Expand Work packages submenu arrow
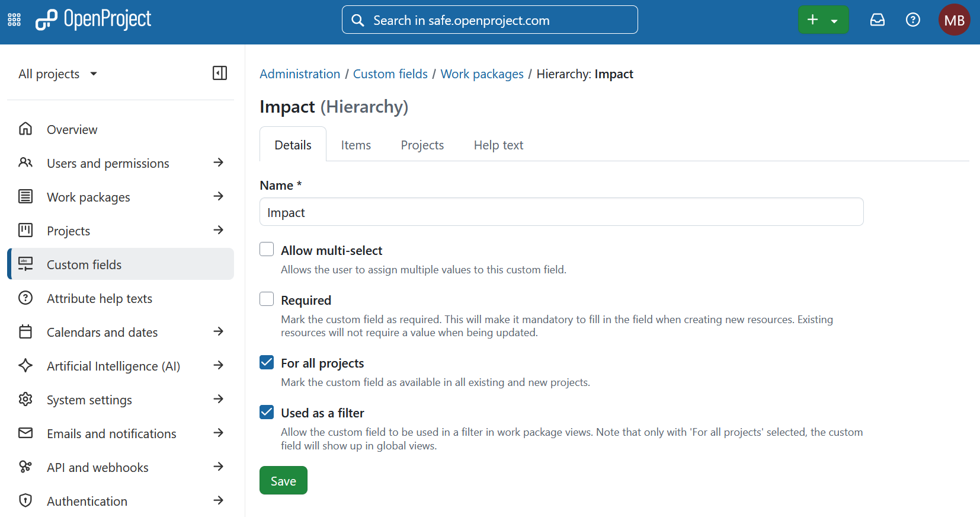 pos(219,196)
